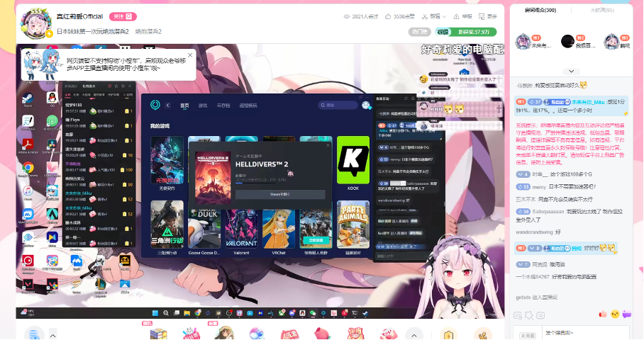Viewport: 644px width, 340px height.
Task: Report the stream with 举报
Action: (462, 16)
